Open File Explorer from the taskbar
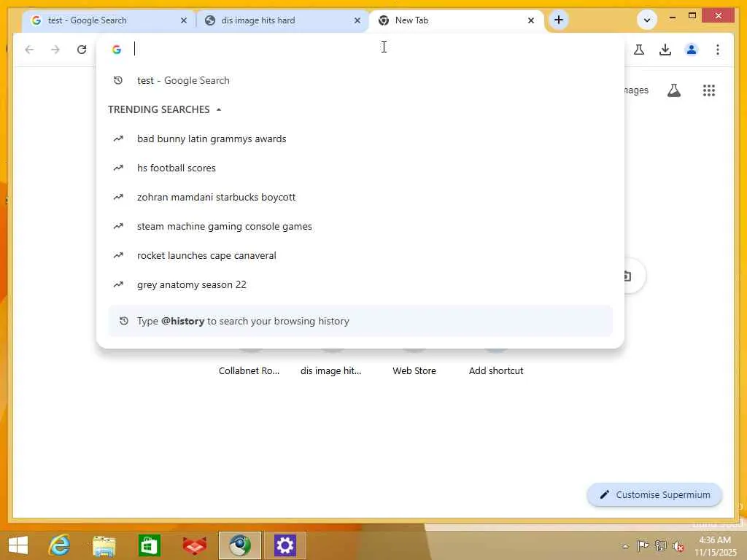The image size is (747, 560). pyautogui.click(x=104, y=545)
